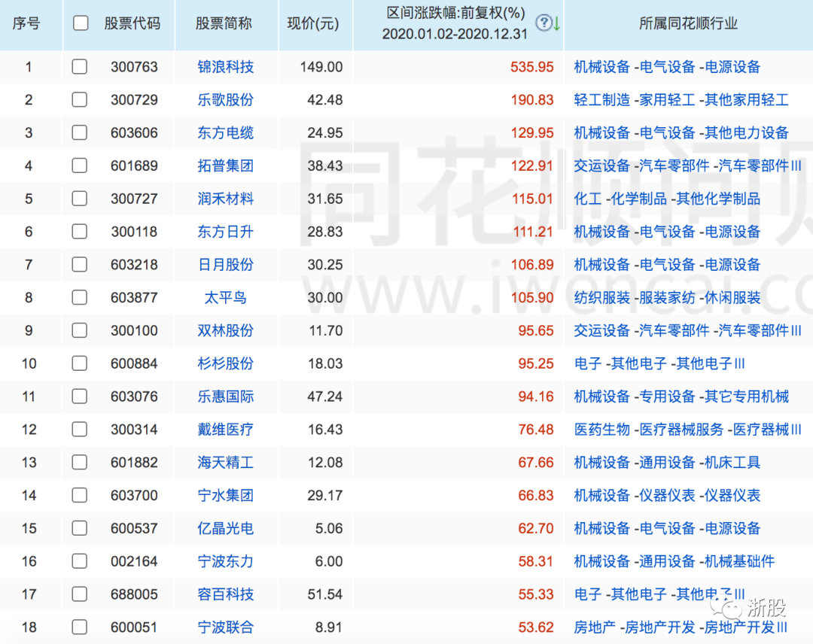
Task: Open the 锦浪科技 stock link
Action: click(224, 67)
